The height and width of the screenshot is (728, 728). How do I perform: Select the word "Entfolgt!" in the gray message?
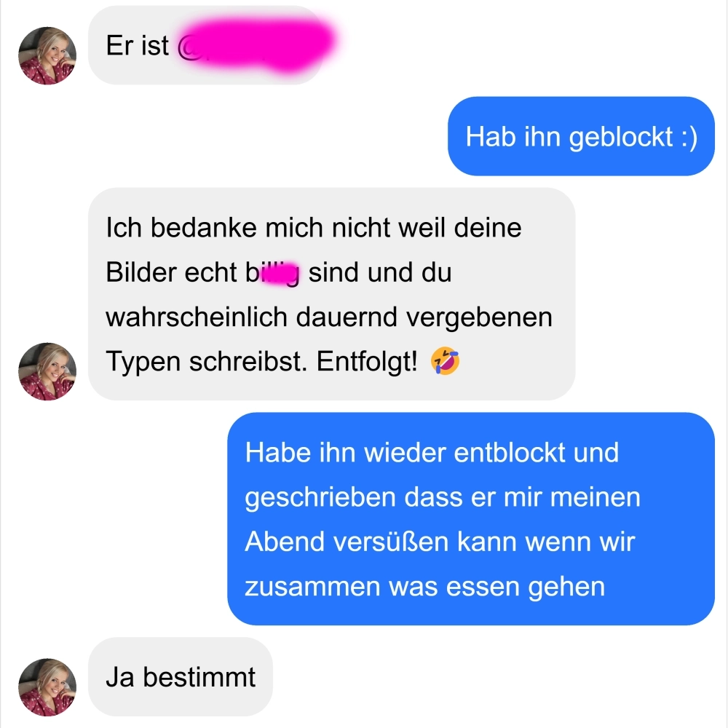[x=367, y=361]
